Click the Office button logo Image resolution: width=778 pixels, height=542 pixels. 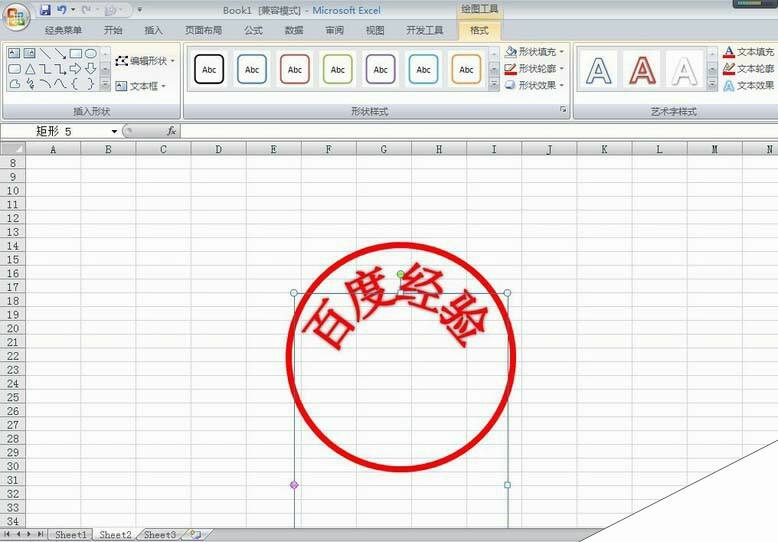point(16,16)
